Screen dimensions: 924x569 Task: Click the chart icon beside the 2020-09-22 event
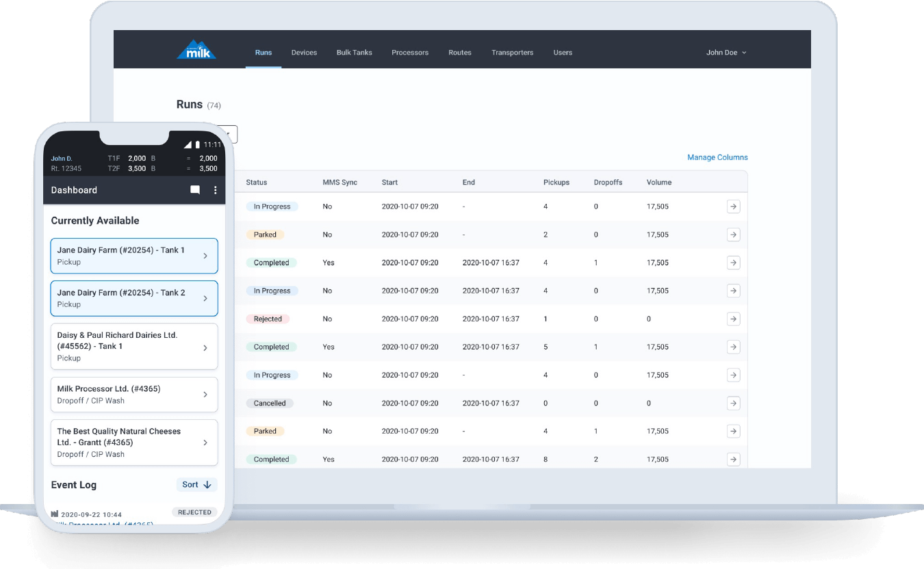[x=55, y=512]
